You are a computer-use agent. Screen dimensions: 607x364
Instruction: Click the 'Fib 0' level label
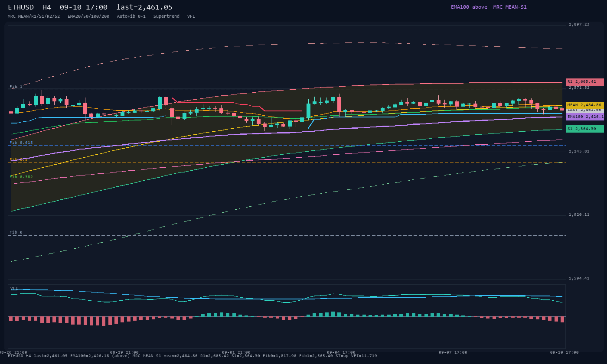click(16, 233)
